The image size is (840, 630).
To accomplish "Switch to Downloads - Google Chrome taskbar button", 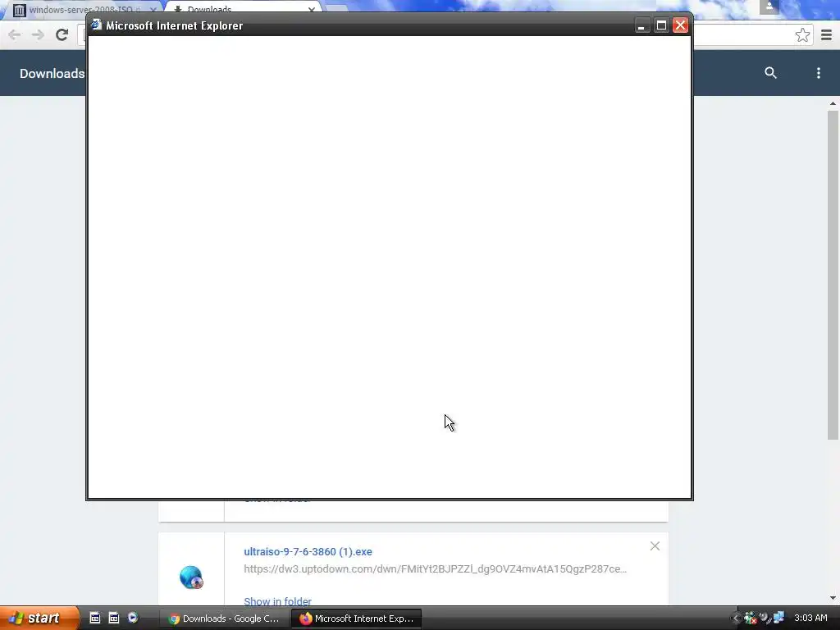I will coord(224,619).
